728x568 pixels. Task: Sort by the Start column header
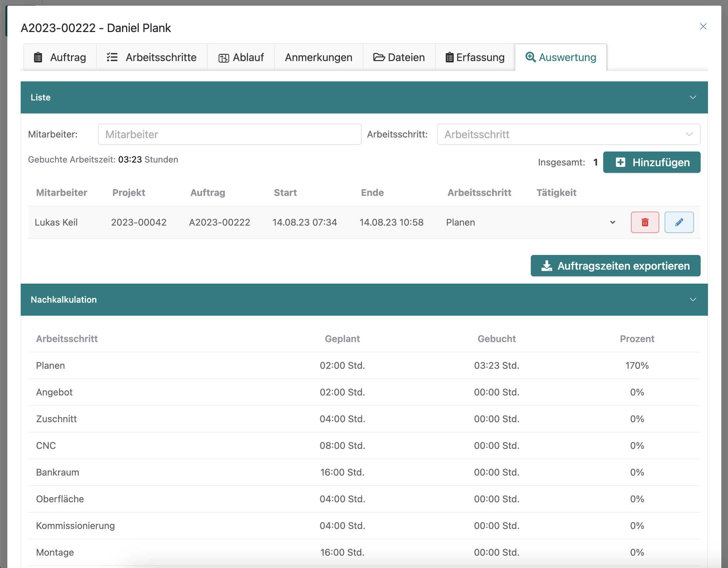(285, 193)
